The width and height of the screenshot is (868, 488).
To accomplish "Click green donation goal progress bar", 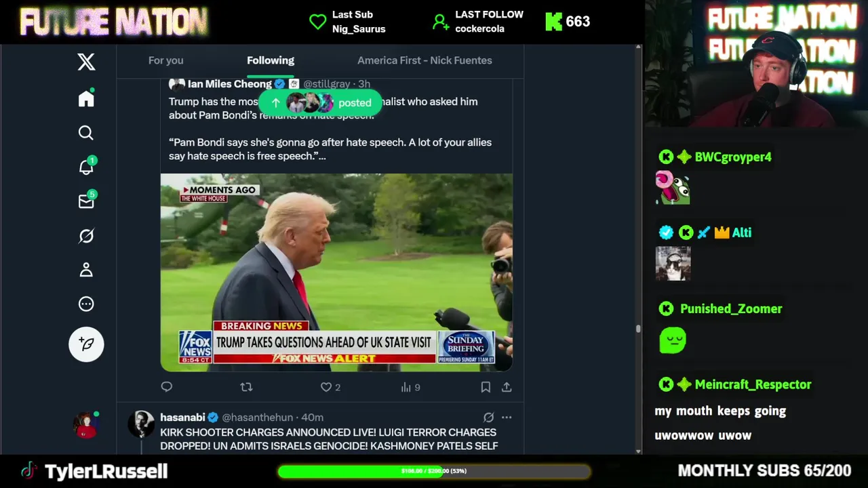I will (434, 471).
